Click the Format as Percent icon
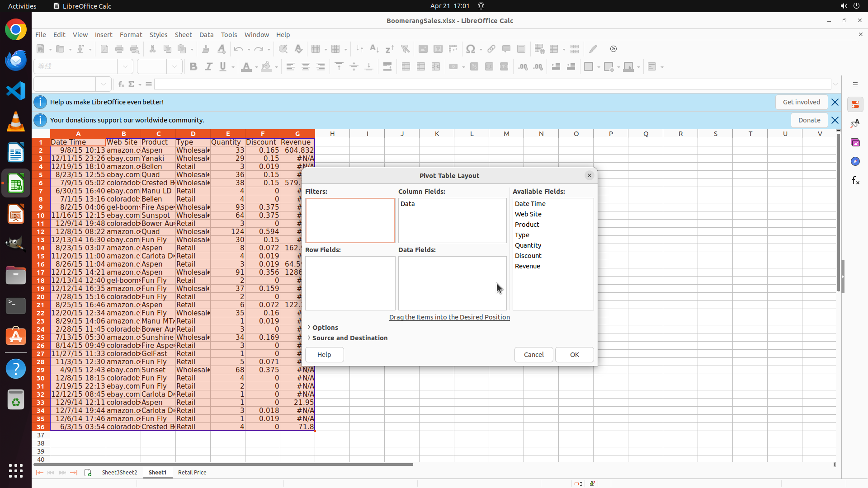This screenshot has width=868, height=488. (x=474, y=66)
